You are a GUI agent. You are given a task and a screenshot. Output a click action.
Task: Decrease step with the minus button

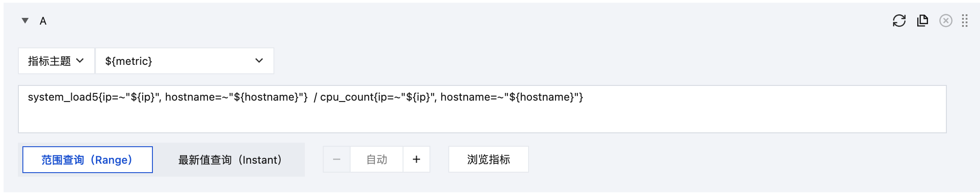click(337, 159)
